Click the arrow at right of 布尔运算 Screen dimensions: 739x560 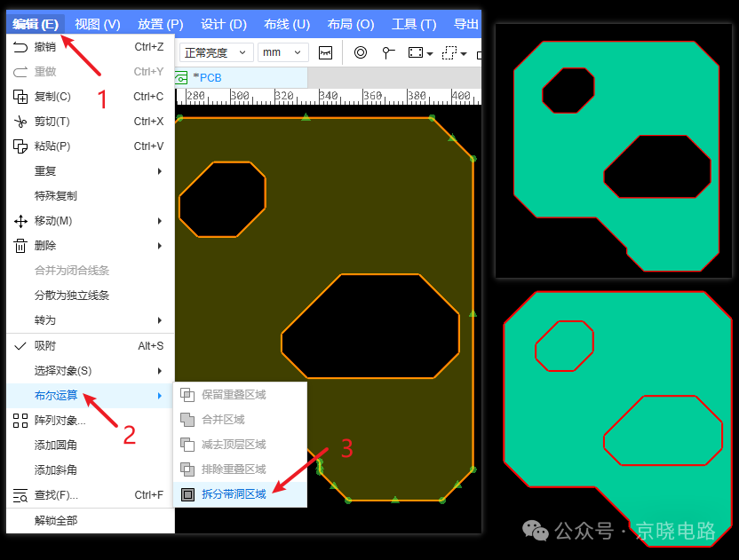click(160, 396)
